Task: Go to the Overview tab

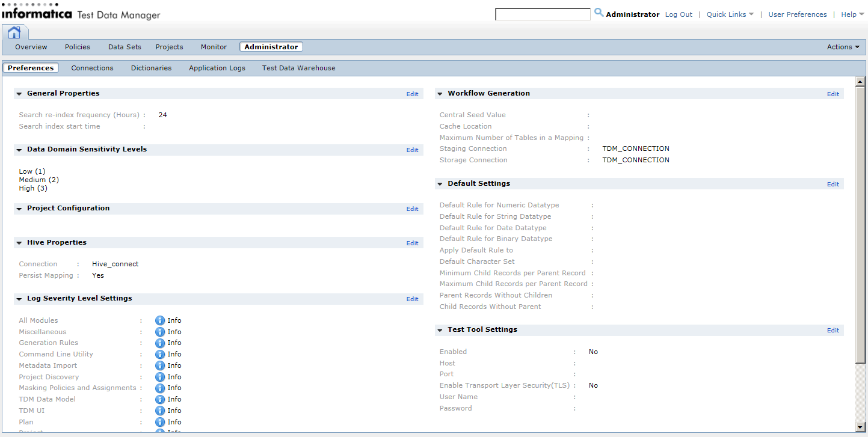Action: tap(31, 47)
